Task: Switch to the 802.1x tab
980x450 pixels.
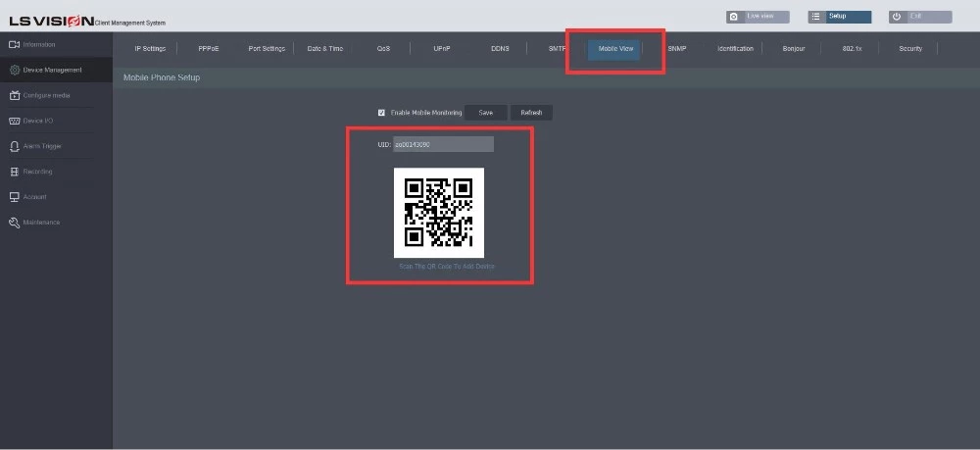Action: [852, 49]
